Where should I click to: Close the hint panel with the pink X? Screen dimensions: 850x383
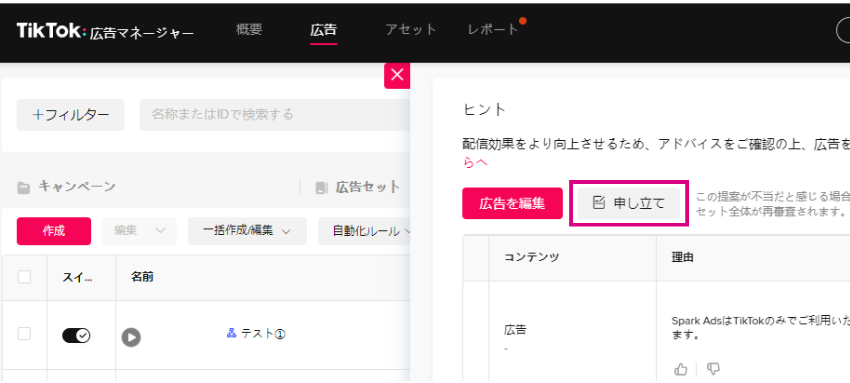coord(397,75)
